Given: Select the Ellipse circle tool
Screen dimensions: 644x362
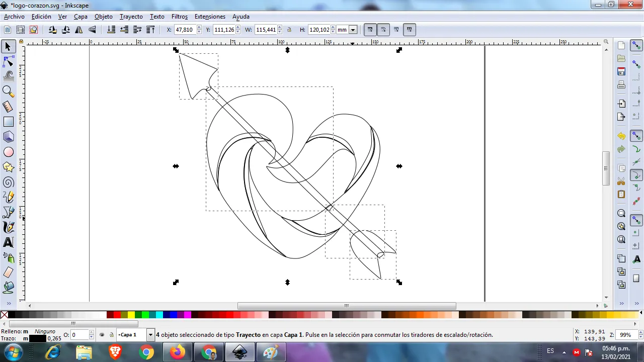Looking at the screenshot, I should [8, 152].
